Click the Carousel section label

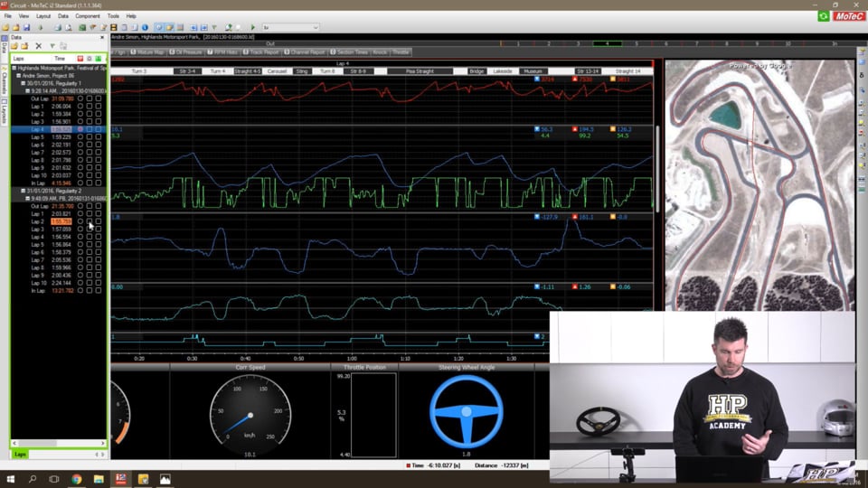pyautogui.click(x=278, y=71)
